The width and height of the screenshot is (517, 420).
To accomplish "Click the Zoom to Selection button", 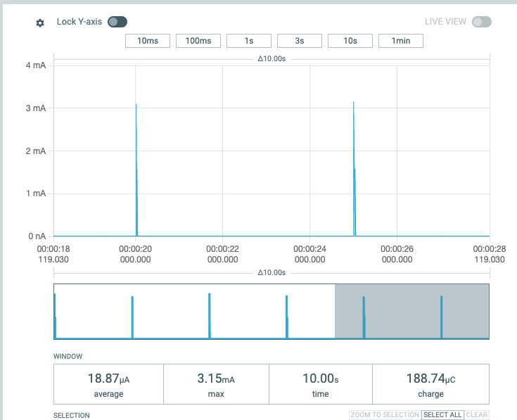I will point(384,415).
